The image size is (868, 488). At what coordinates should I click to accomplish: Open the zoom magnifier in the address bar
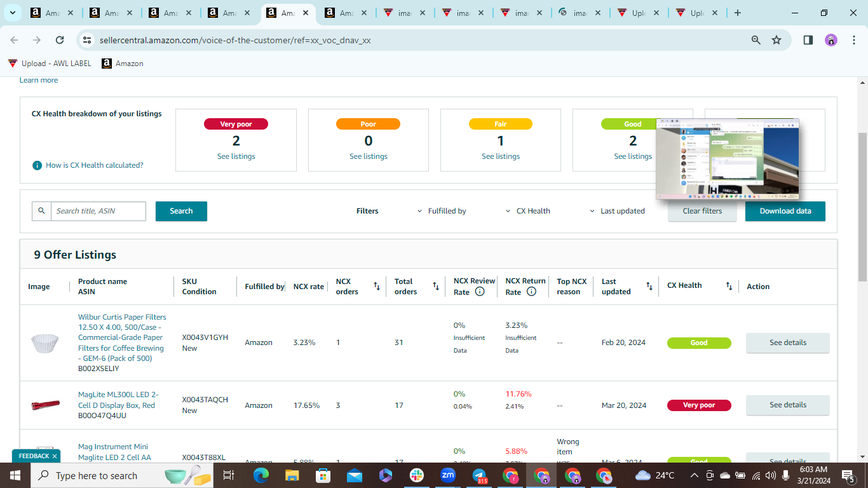pyautogui.click(x=756, y=40)
